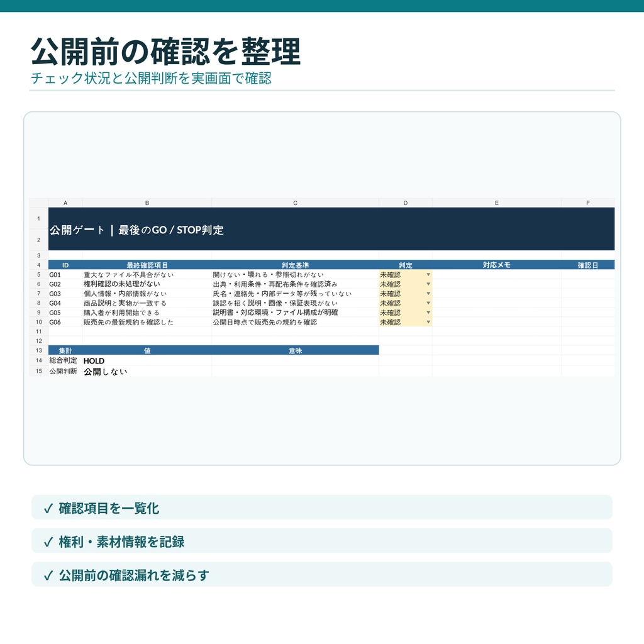644x644 pixels.
Task: Click the subtitle チェック状況と公開判断を実画面で確認
Action: coord(151,78)
